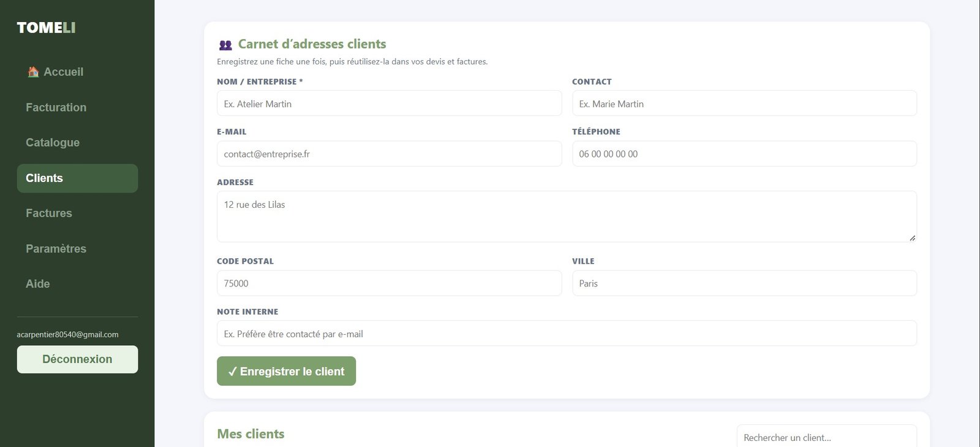This screenshot has height=447, width=980.
Task: Focus the Nom / Entreprise field
Action: pyautogui.click(x=389, y=103)
